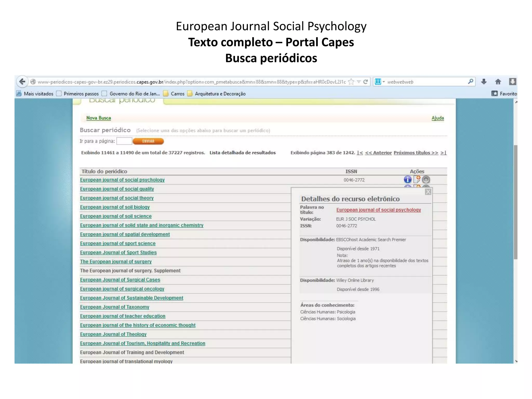
Task: Open European journal of solid state and inorganic chemistry
Action: (x=142, y=225)
